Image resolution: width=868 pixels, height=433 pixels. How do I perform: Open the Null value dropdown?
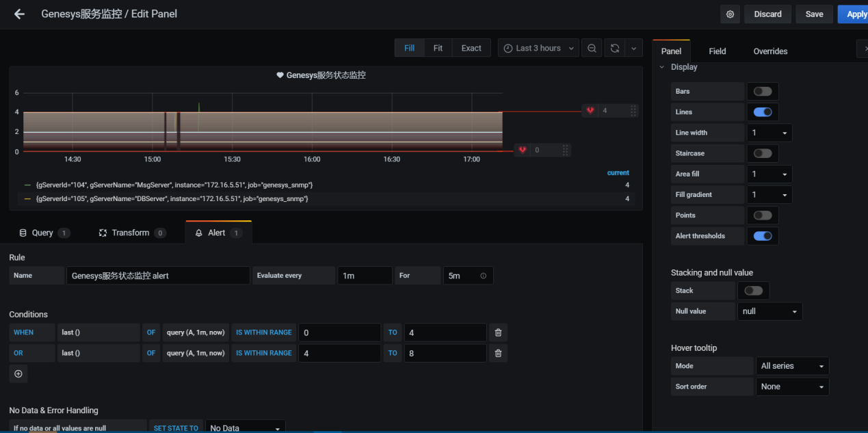(770, 311)
